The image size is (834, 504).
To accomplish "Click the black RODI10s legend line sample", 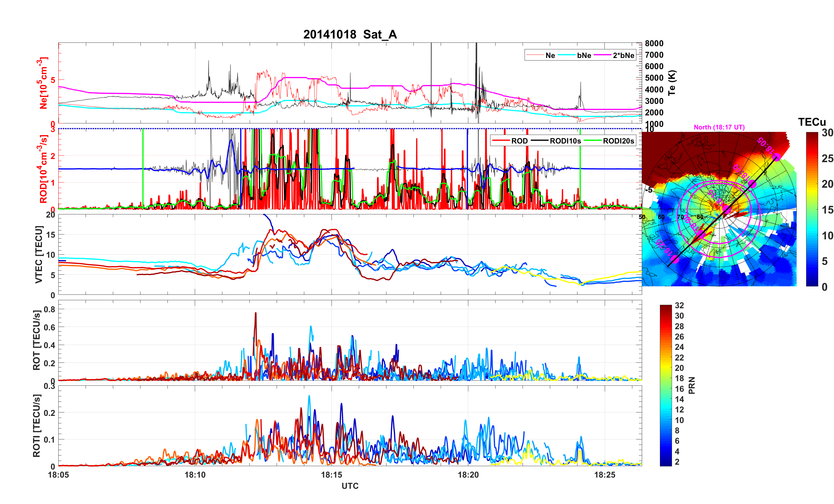I will (540, 141).
